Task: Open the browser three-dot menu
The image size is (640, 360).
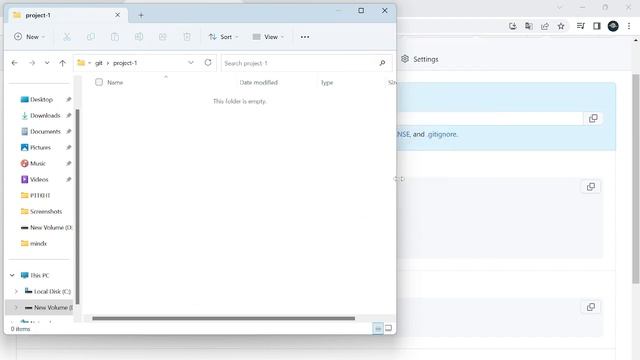Action: 629,26
